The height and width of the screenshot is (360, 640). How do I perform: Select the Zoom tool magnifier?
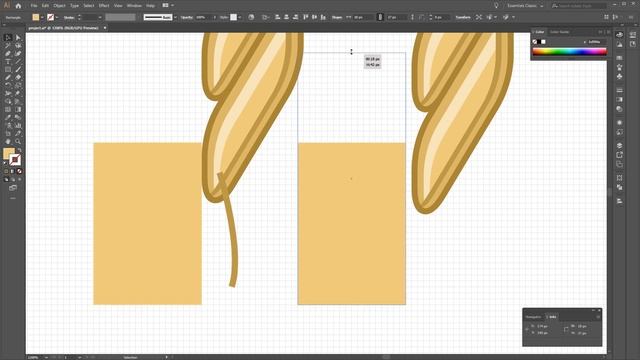[18, 141]
